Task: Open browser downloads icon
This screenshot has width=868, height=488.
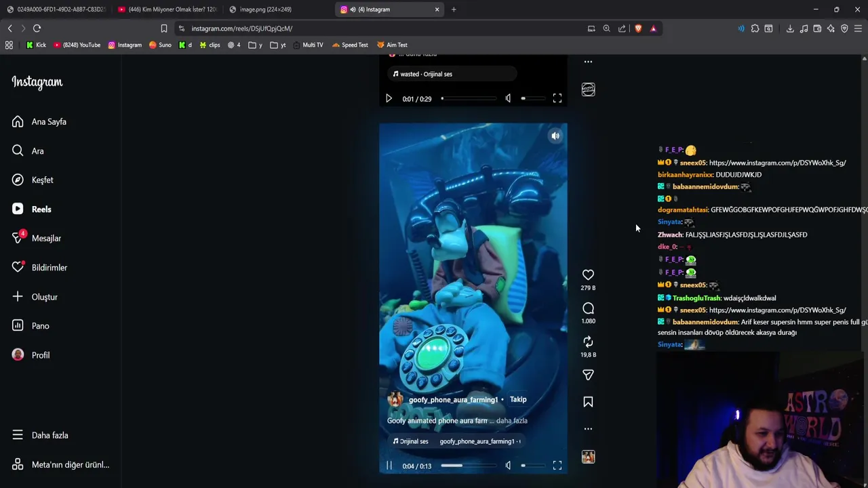Action: point(790,28)
